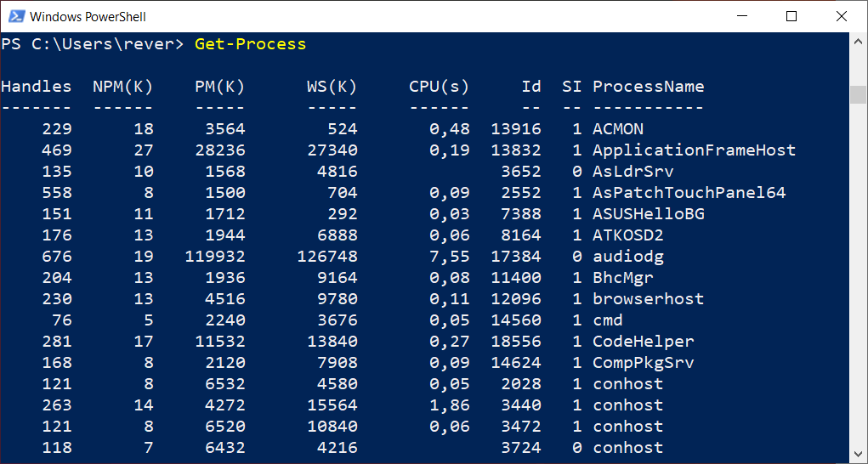Image resolution: width=868 pixels, height=464 pixels.
Task: Click the PM(K) value 28236
Action: (220, 150)
